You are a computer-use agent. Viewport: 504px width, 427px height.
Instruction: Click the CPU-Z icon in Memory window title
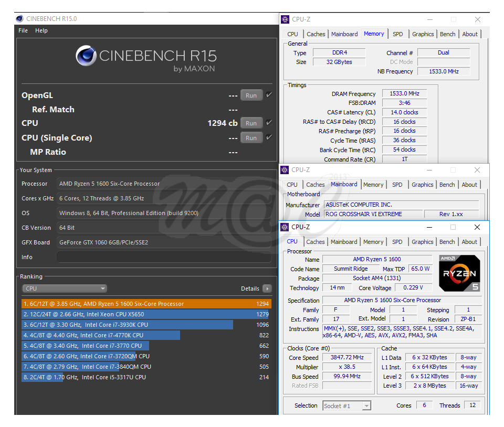pyautogui.click(x=285, y=19)
